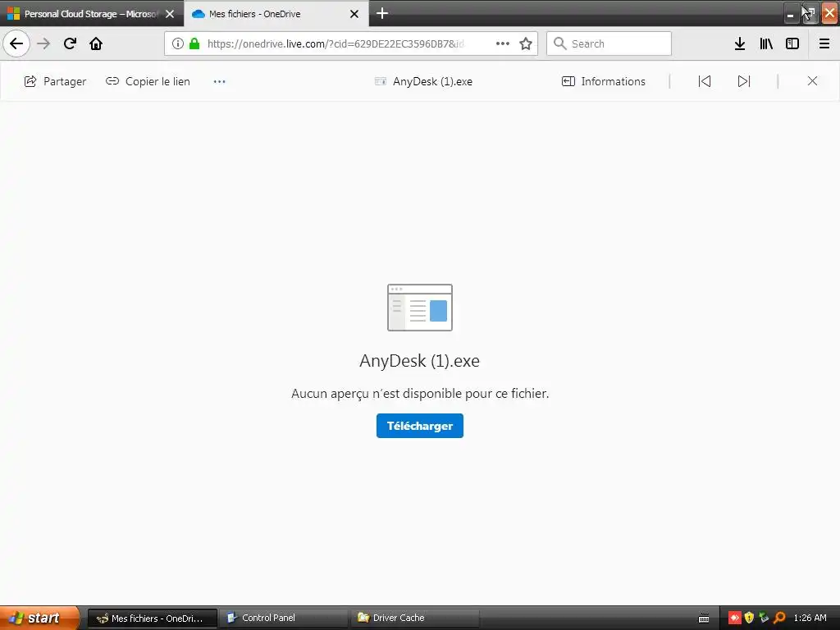Click the keyboard icon in taskbar
Viewport: 840px width, 630px height.
pyautogui.click(x=704, y=619)
